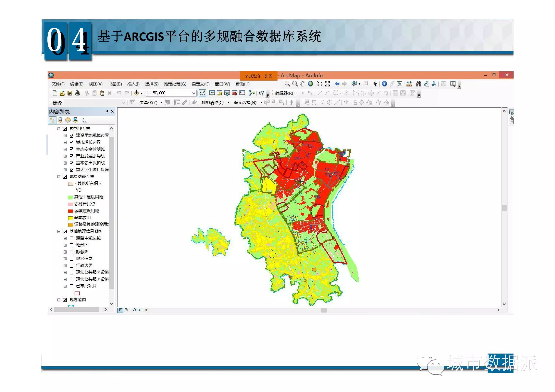Zoom to Full Extent globe icon

tap(310, 84)
